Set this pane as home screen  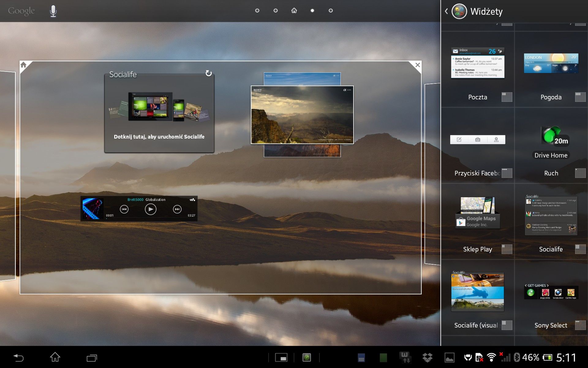[24, 65]
